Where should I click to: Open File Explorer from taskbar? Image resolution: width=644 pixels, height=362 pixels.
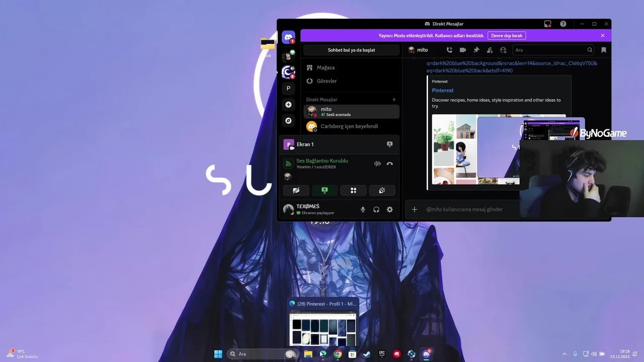pos(308,354)
